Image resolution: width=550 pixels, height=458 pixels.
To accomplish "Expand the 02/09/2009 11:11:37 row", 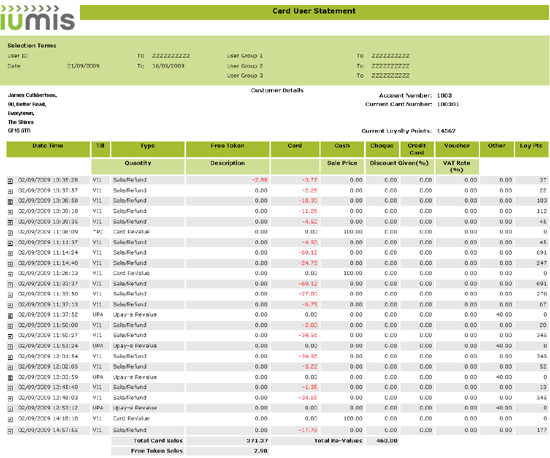I will click(11, 243).
